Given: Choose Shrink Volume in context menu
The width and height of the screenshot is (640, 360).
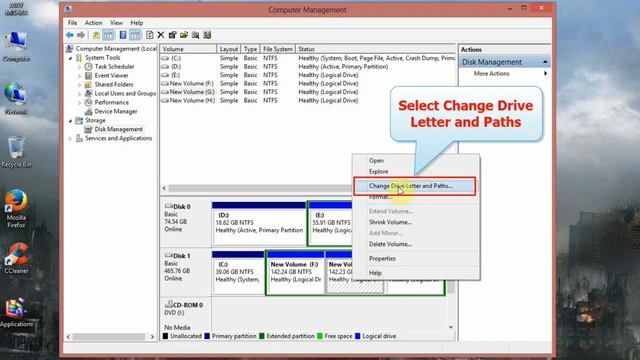Looking at the screenshot, I should (x=416, y=222).
